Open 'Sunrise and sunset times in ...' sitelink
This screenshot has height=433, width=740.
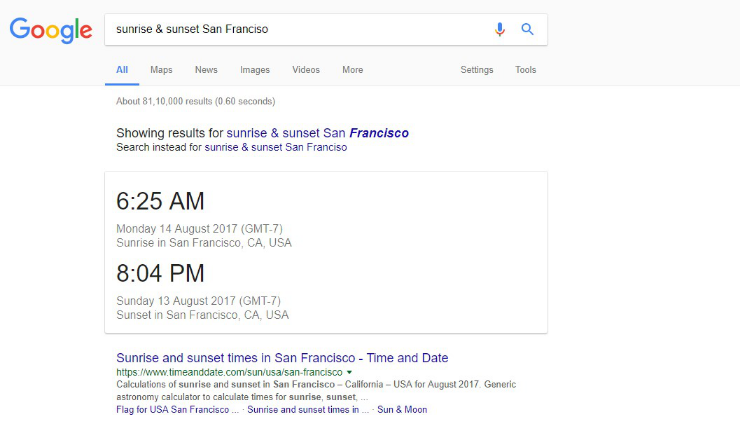coord(308,410)
